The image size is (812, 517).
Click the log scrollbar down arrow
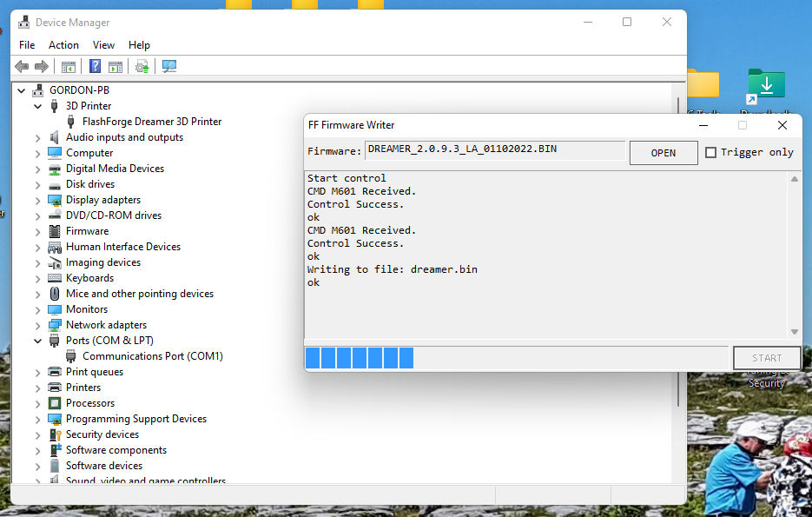pyautogui.click(x=793, y=330)
